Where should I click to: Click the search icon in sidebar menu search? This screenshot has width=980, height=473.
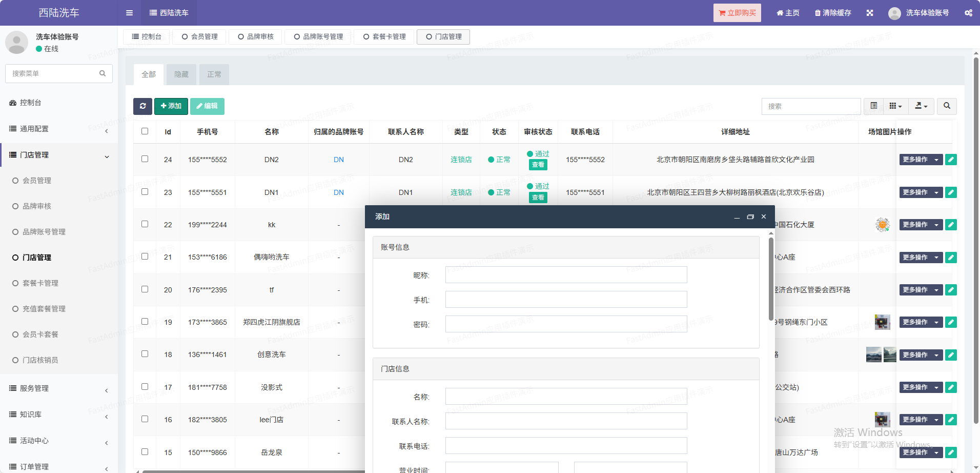pyautogui.click(x=103, y=74)
